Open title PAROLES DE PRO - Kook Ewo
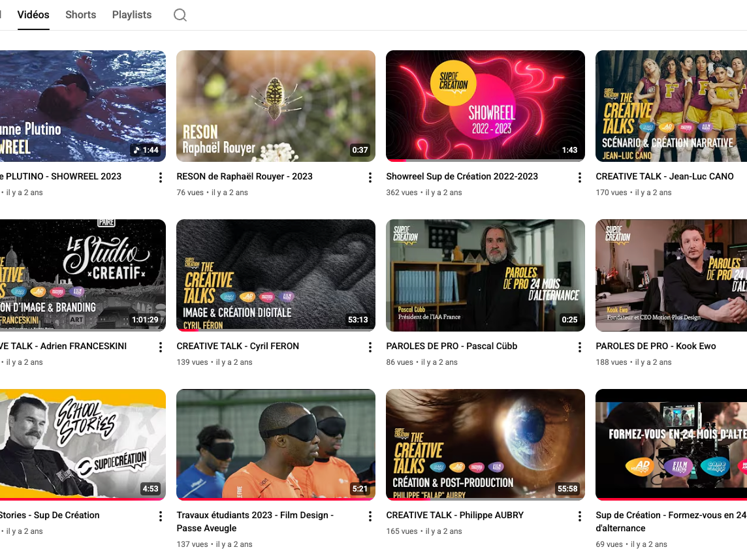747x560 pixels. click(656, 346)
